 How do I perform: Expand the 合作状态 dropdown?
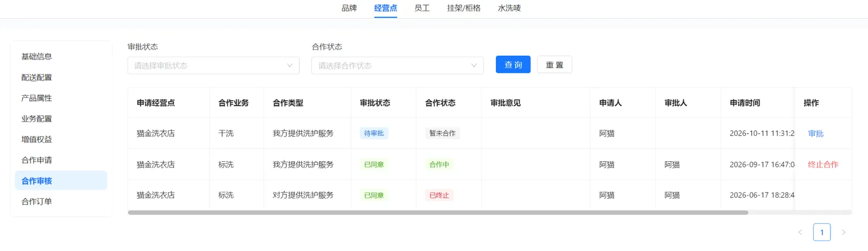coord(398,65)
